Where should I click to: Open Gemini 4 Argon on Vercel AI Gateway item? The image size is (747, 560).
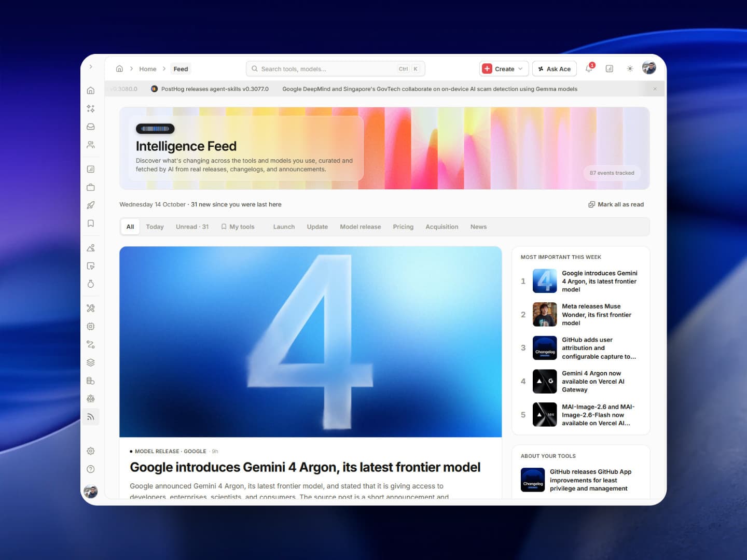(x=580, y=381)
